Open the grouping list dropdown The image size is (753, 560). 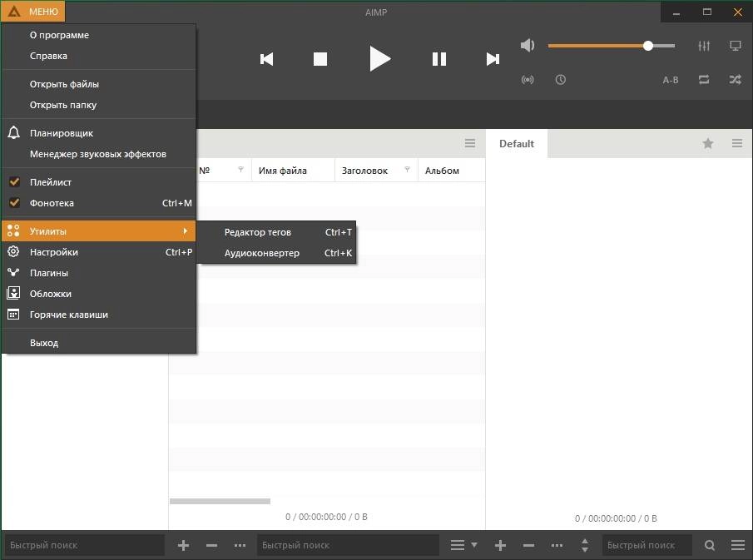coord(463,545)
